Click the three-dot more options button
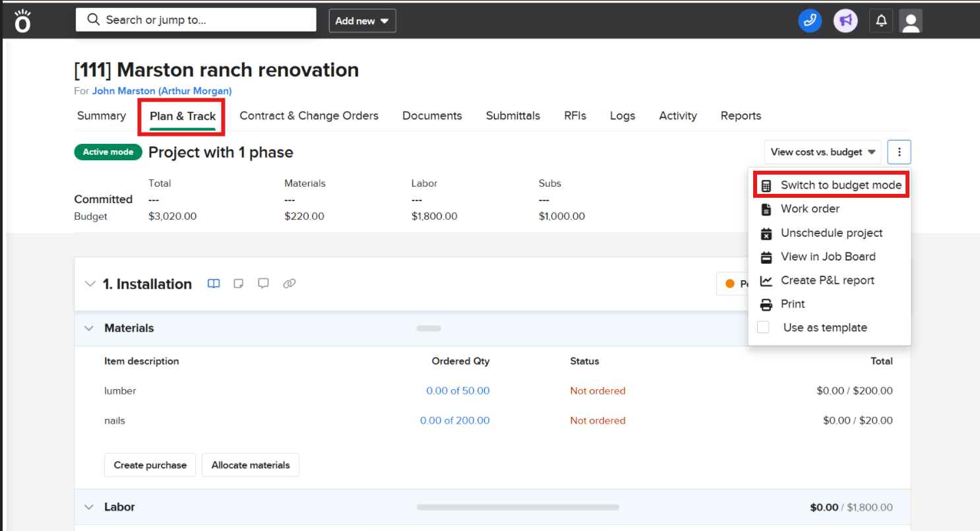Screen dimensions: 980x531 point(899,152)
